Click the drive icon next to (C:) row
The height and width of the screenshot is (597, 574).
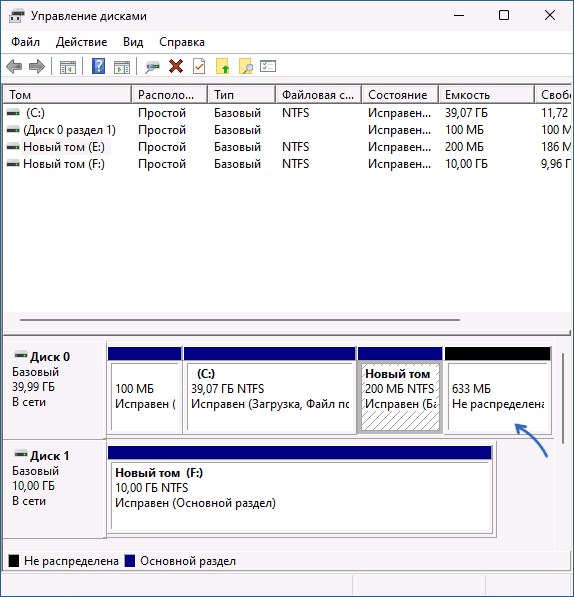[13, 113]
